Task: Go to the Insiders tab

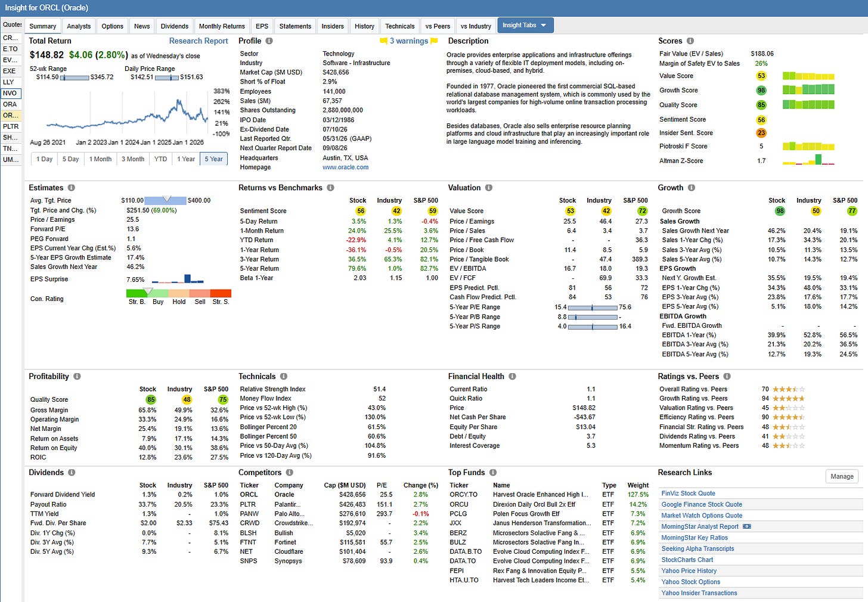Action: pyautogui.click(x=333, y=26)
